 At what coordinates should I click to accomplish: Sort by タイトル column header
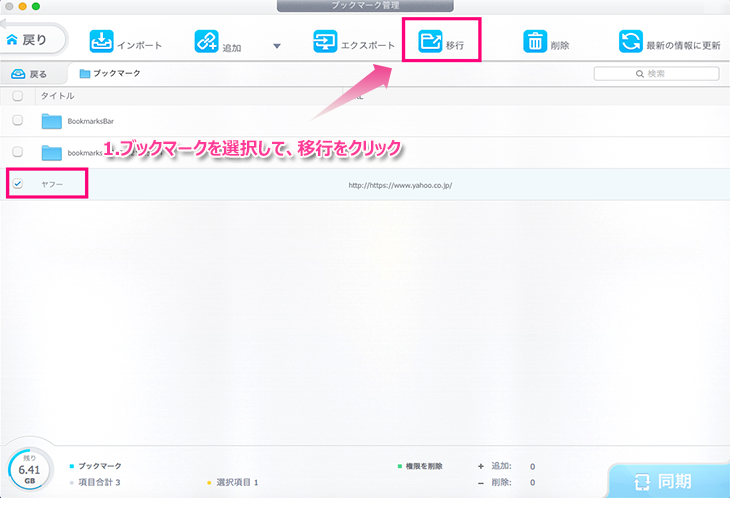(57, 96)
